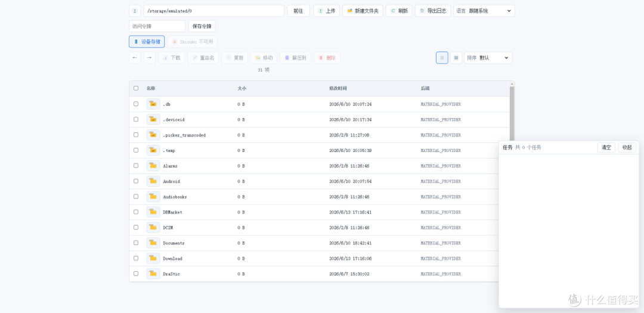Click the 上传 upload button
Viewport: 644px width, 313px height.
tap(327, 11)
